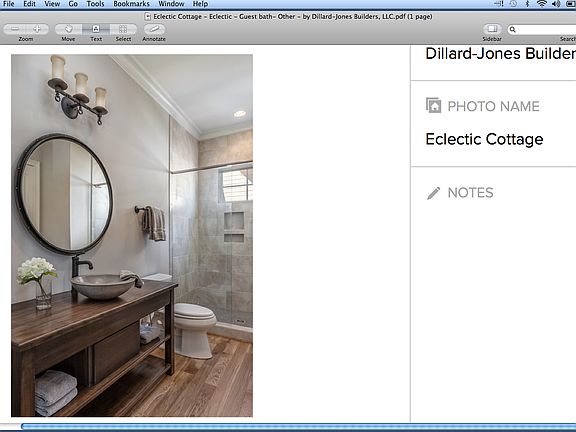Toggle the Sidebar button
The height and width of the screenshot is (432, 576).
[x=492, y=29]
